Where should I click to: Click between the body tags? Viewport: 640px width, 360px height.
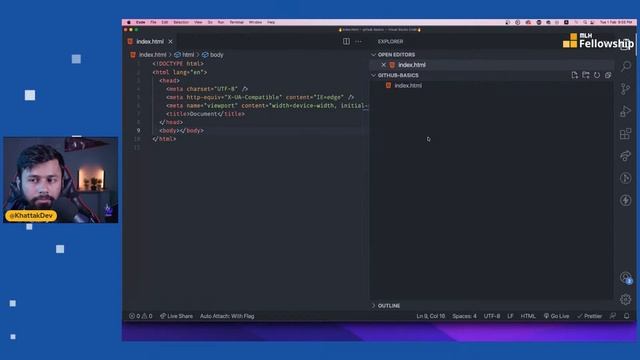tap(179, 131)
